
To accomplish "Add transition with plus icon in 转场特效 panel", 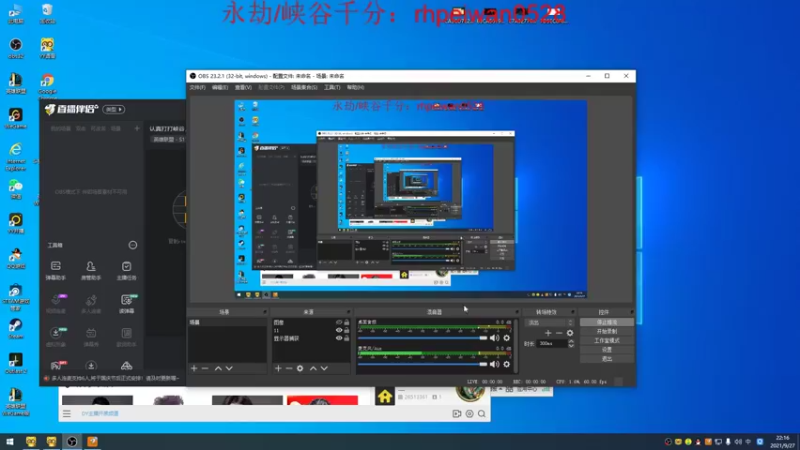I will coord(548,333).
